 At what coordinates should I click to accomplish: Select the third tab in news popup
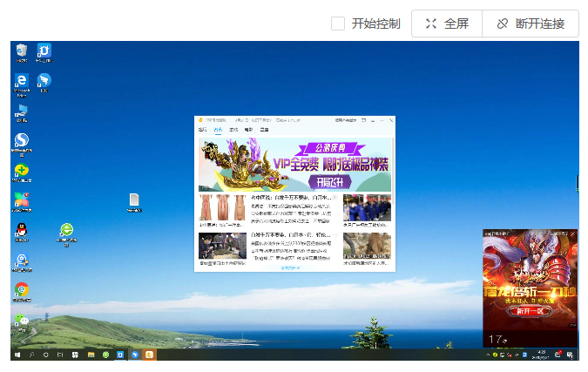pyautogui.click(x=233, y=130)
